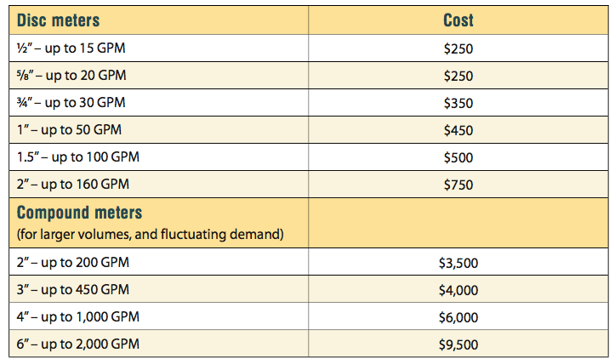The width and height of the screenshot is (615, 364).
Task: Click the "Disc meters" table header
Action: [x=58, y=20]
